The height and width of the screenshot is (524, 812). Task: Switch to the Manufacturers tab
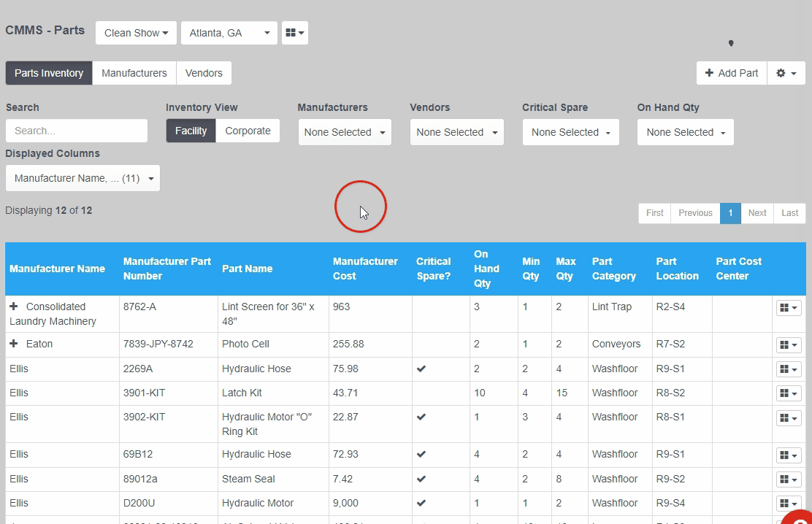134,73
